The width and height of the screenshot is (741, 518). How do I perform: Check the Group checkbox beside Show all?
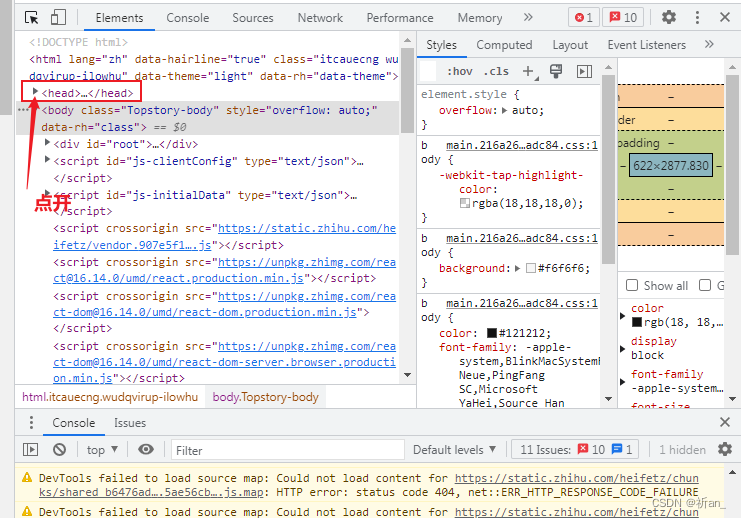(705, 285)
